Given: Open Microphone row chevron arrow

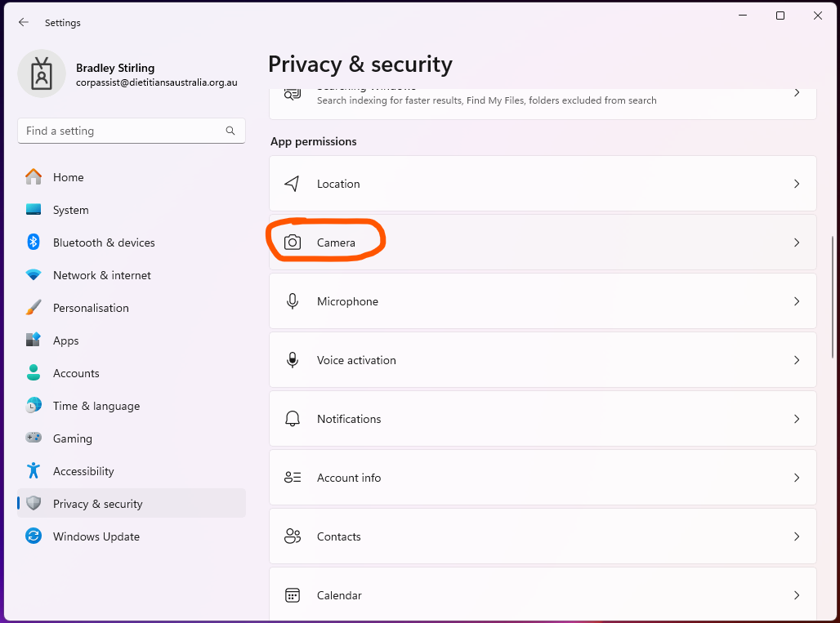Looking at the screenshot, I should [797, 301].
